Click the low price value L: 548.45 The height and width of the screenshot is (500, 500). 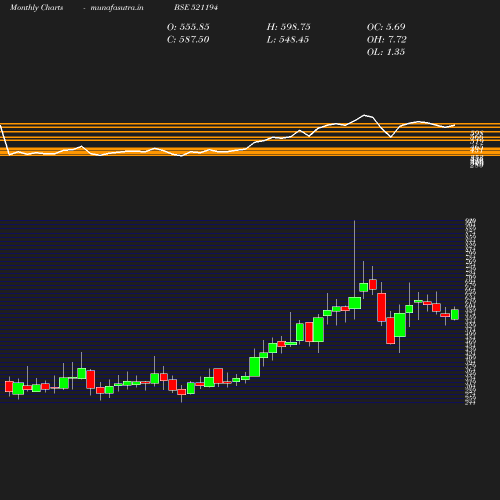pyautogui.click(x=288, y=40)
